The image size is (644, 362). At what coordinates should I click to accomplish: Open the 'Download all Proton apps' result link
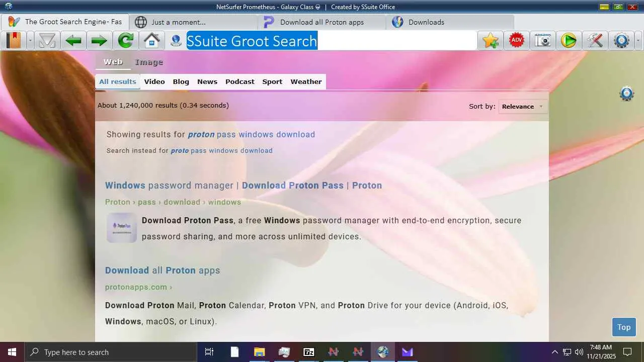coord(163,270)
